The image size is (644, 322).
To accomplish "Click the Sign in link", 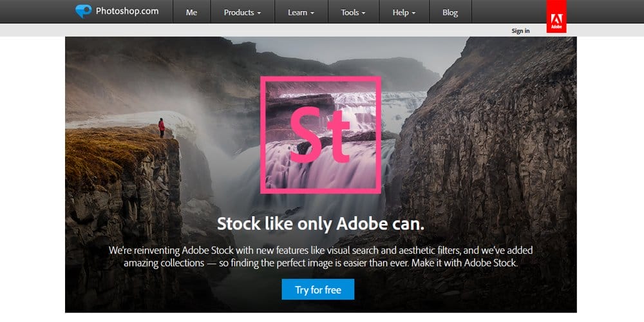I will [520, 31].
